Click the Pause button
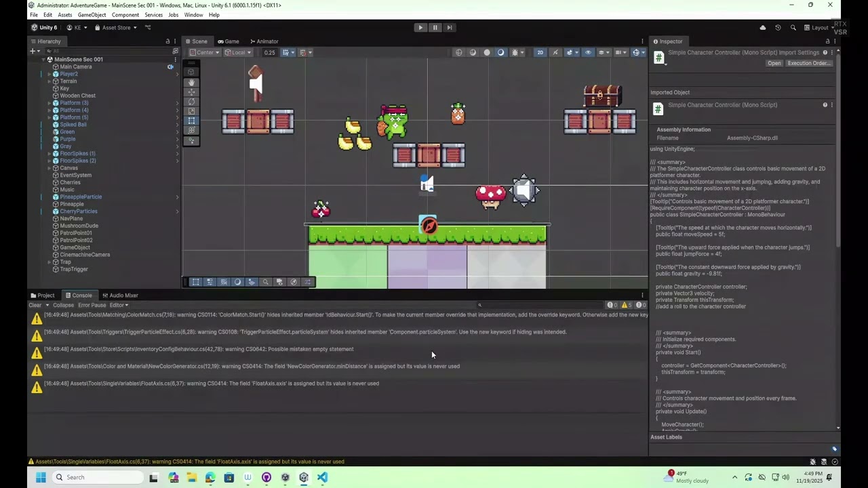The width and height of the screenshot is (868, 488). 435,28
